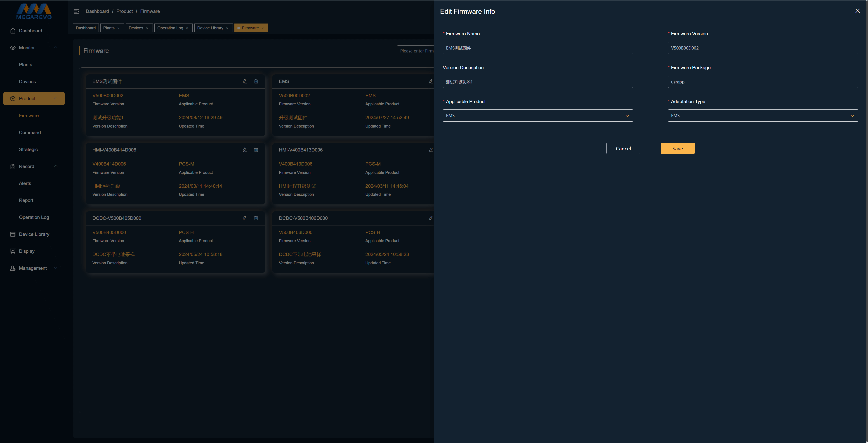This screenshot has width=868, height=443.
Task: Close the Plants tab
Action: pyautogui.click(x=118, y=28)
